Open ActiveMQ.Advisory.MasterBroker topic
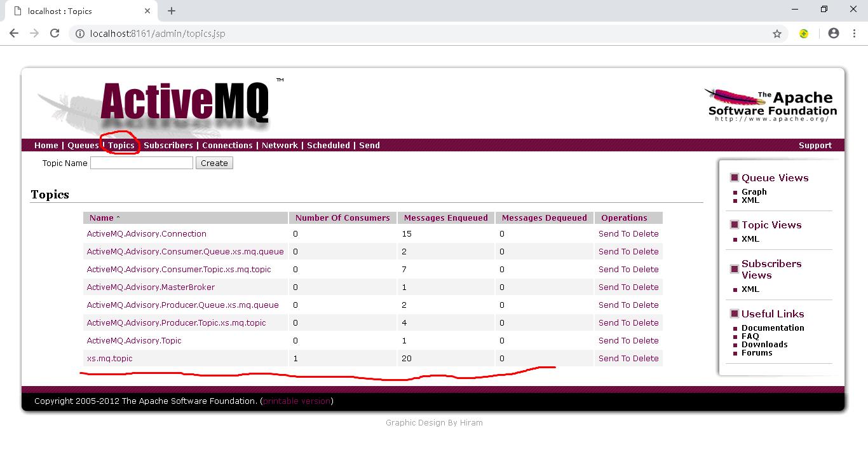This screenshot has width=868, height=463. point(151,287)
